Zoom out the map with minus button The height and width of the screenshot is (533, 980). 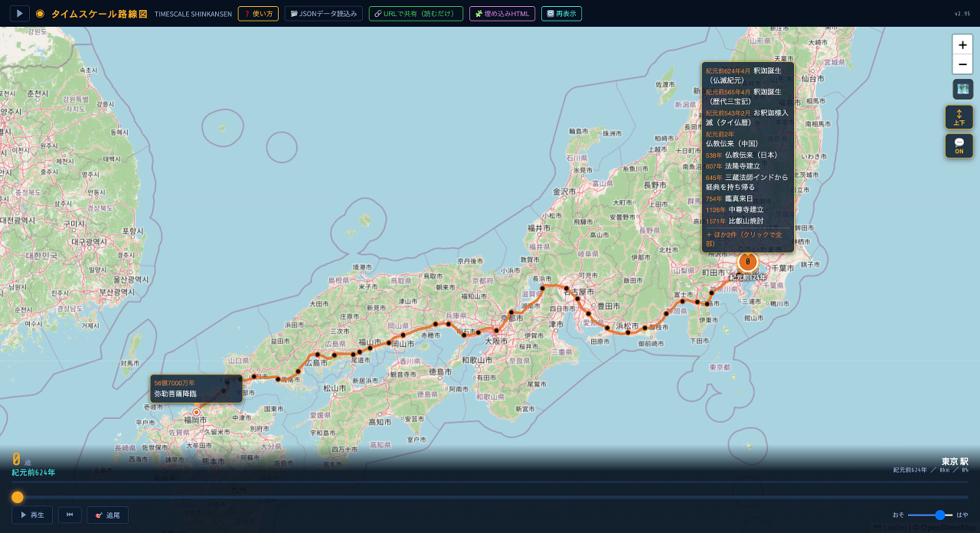click(x=962, y=64)
